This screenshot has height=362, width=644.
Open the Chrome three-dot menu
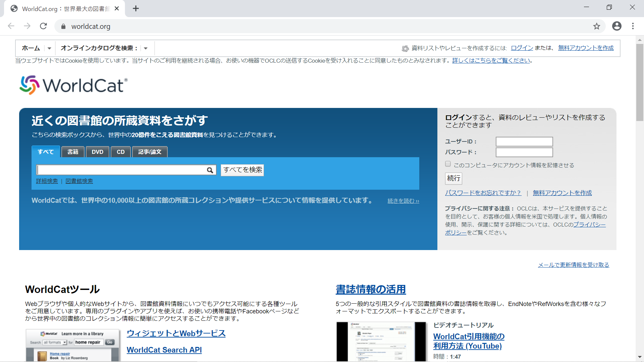tap(633, 26)
